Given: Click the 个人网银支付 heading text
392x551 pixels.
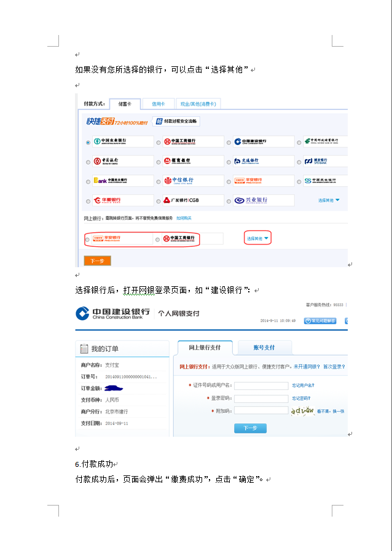Looking at the screenshot, I should 179,313.
